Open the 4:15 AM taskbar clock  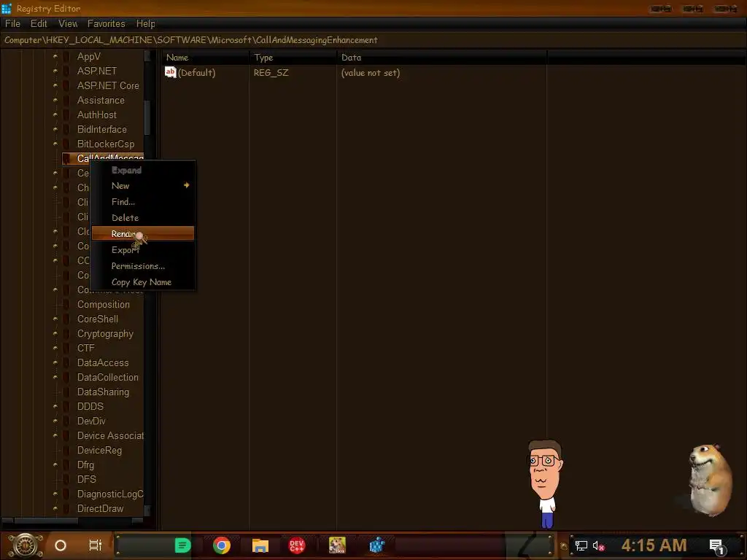[654, 545]
